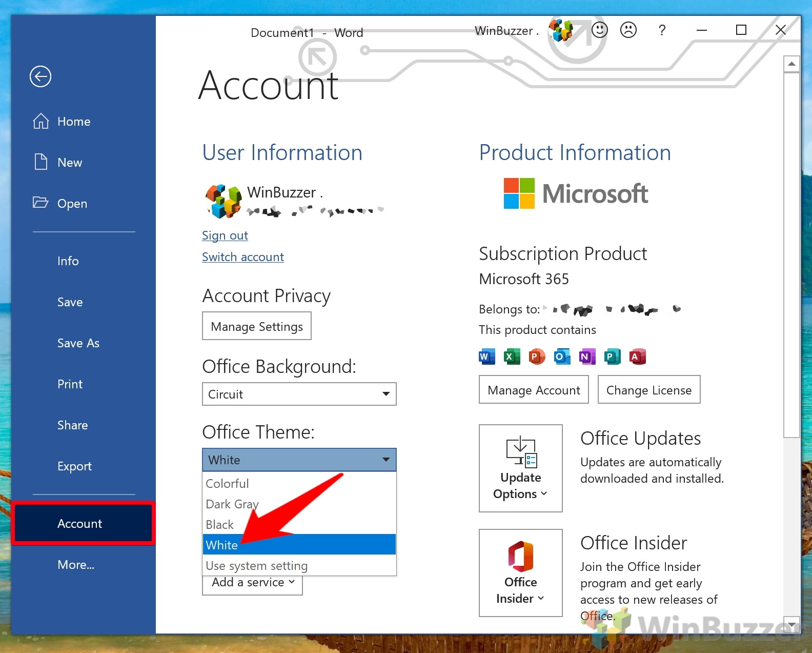Image resolution: width=812 pixels, height=653 pixels.
Task: Click the scrollbar down arrow
Action: coord(792,625)
